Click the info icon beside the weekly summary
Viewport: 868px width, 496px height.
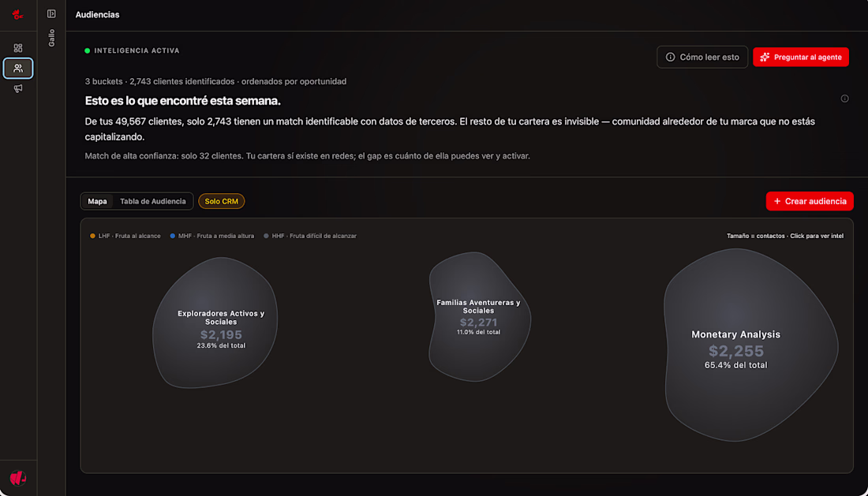click(845, 99)
